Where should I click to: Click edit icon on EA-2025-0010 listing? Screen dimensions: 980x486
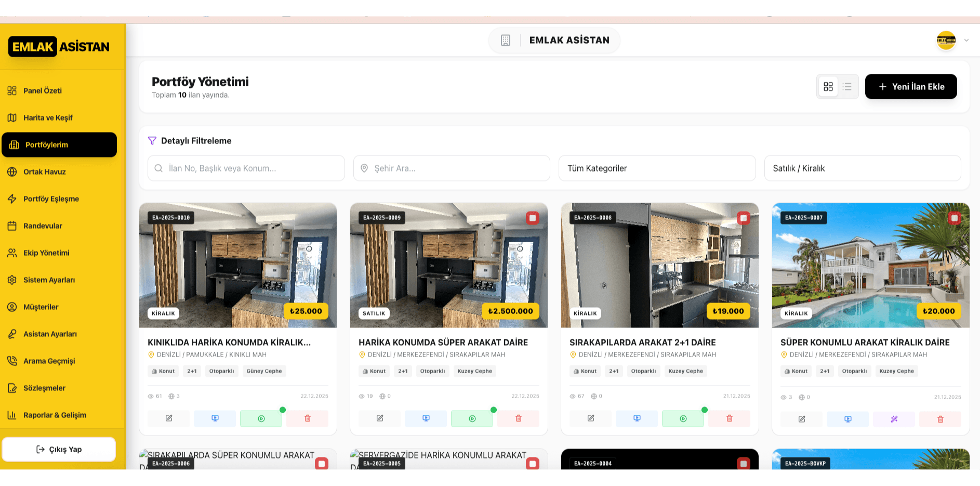coord(169,418)
